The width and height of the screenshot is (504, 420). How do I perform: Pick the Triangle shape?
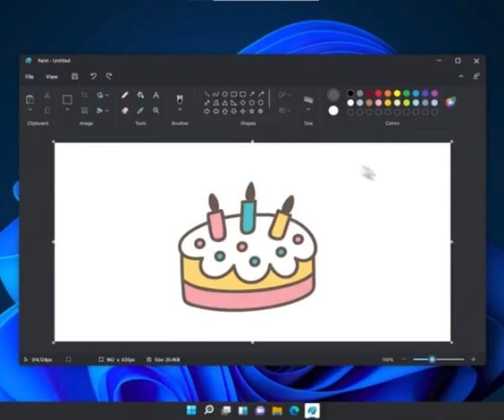[x=224, y=102]
